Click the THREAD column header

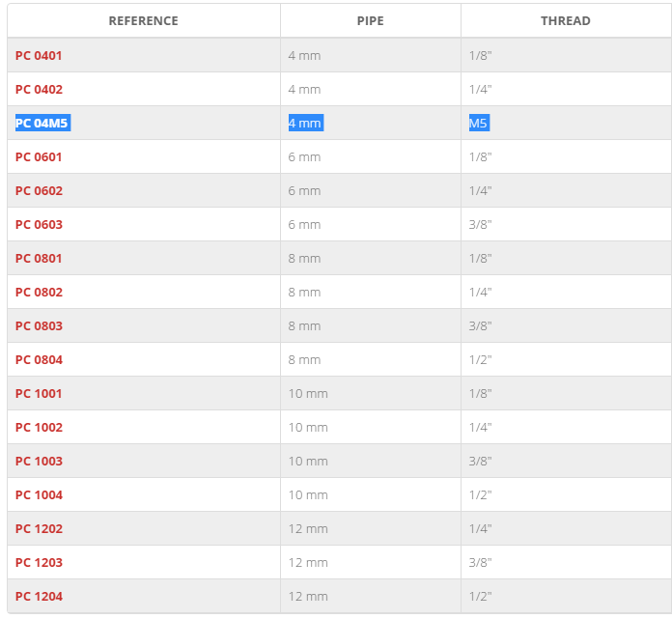click(x=566, y=21)
